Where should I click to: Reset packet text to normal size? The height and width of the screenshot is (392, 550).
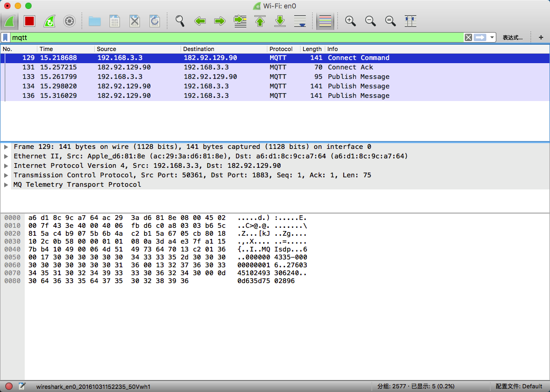tap(391, 21)
